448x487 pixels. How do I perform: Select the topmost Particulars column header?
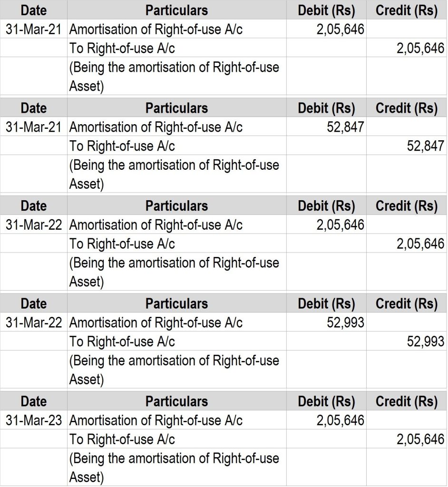(176, 10)
